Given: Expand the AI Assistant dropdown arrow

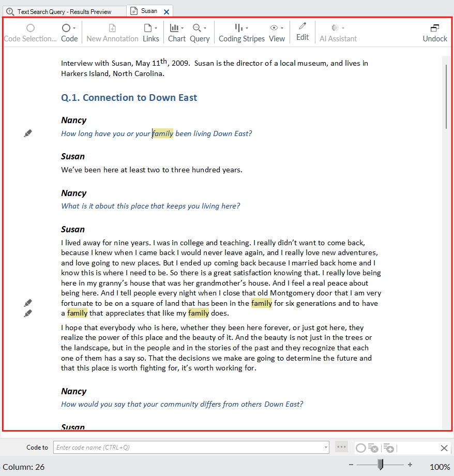Looking at the screenshot, I should [343, 28].
